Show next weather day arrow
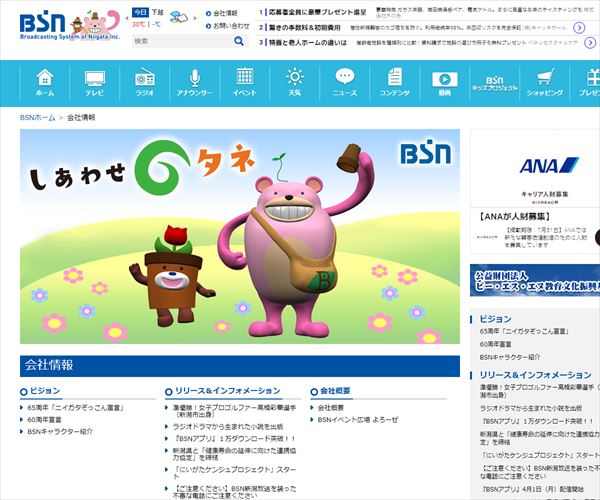This screenshot has width=600, height=500. (x=194, y=18)
